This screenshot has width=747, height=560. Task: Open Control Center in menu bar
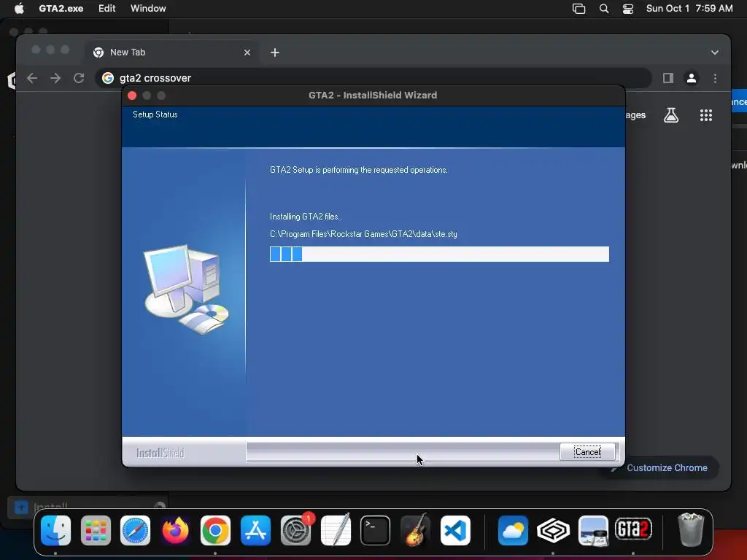(628, 9)
